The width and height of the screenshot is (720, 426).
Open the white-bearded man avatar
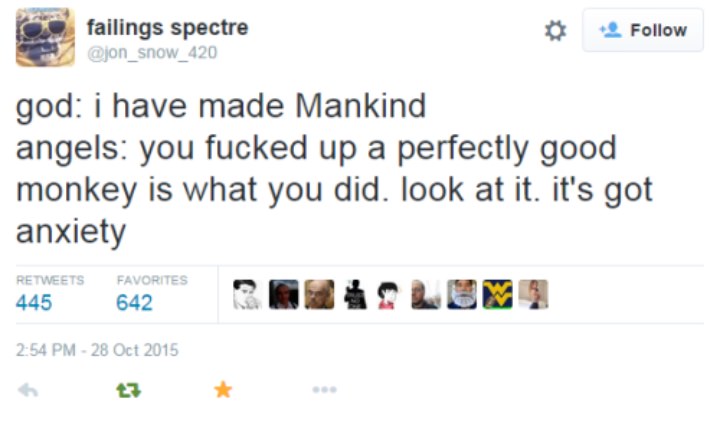(x=461, y=294)
